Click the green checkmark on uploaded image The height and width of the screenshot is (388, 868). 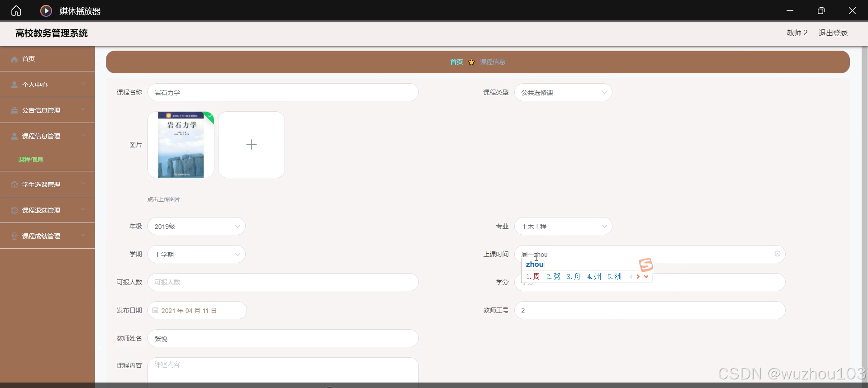(x=209, y=117)
